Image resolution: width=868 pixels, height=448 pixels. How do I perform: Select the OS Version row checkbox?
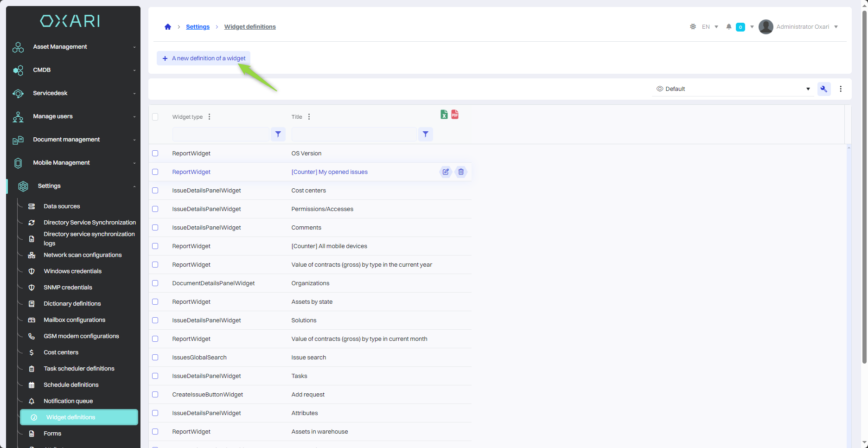click(x=155, y=154)
